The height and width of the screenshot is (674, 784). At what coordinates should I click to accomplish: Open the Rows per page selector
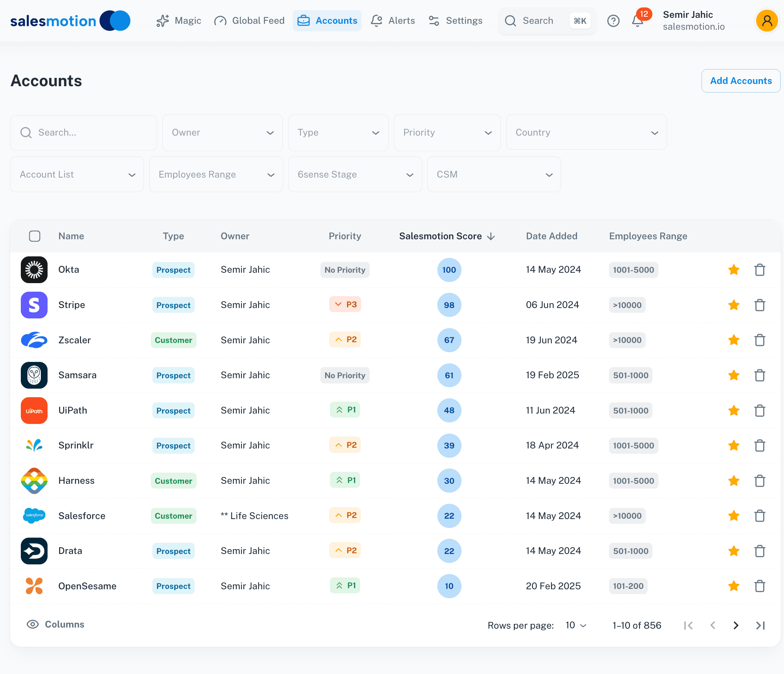[574, 625]
